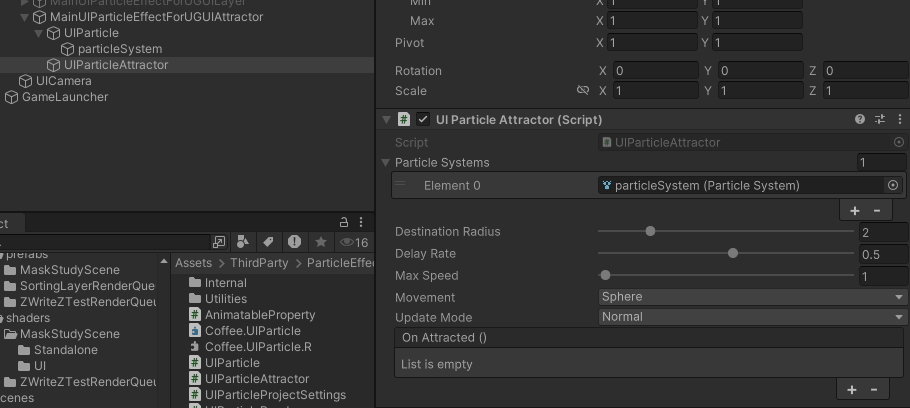Click the Delay Rate slider handle
Image resolution: width=910 pixels, height=408 pixels.
point(733,253)
